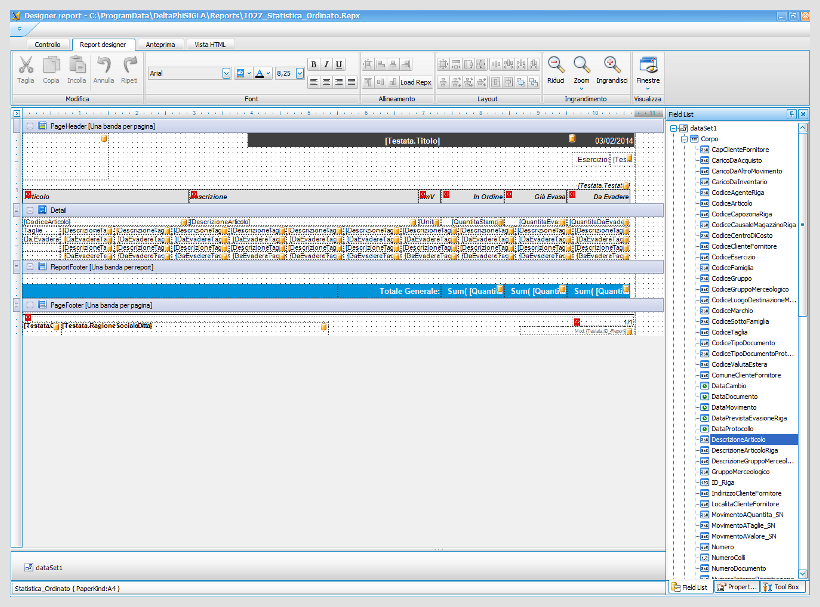
Task: Click the ruler corner select-report button
Action: [16, 113]
